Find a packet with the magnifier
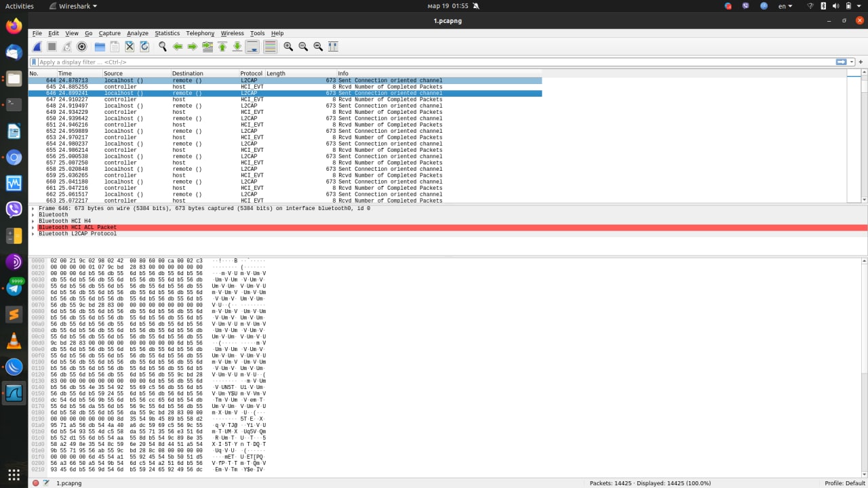 (x=163, y=47)
